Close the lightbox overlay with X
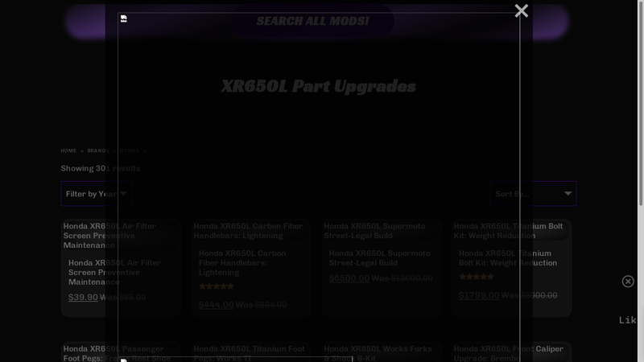The image size is (644, 362). pyautogui.click(x=521, y=10)
